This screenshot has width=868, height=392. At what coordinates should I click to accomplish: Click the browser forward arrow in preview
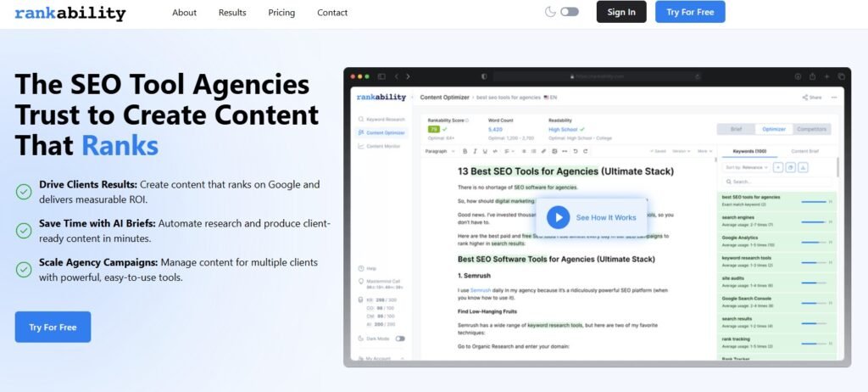(408, 76)
